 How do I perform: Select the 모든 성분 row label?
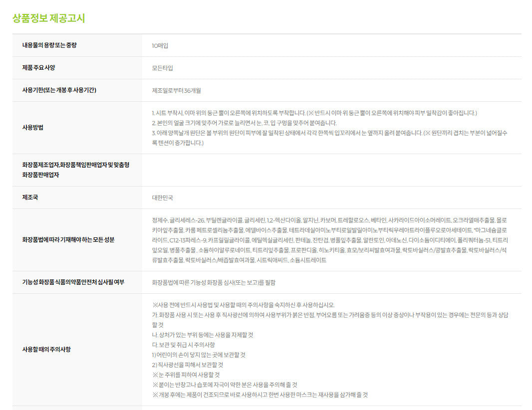point(68,240)
